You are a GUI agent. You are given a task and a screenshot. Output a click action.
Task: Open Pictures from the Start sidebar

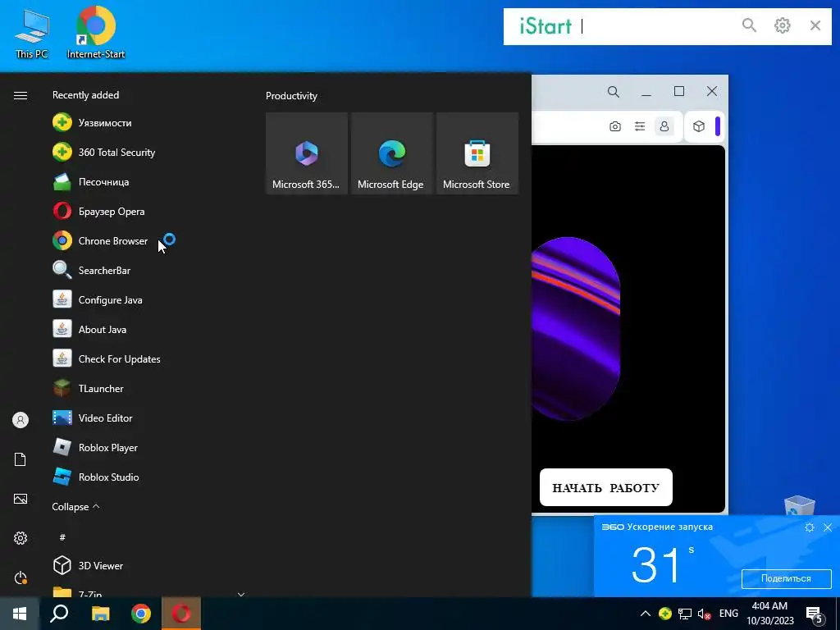click(21, 499)
